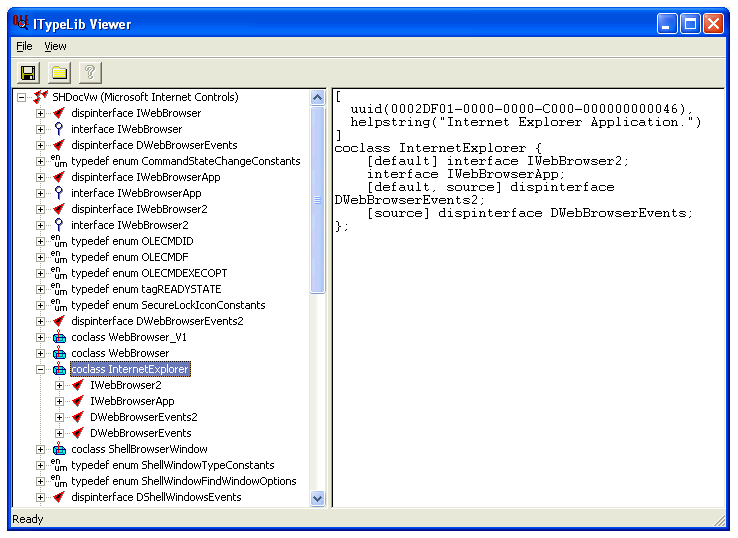Click the tree scrollbar down arrow

tap(318, 497)
